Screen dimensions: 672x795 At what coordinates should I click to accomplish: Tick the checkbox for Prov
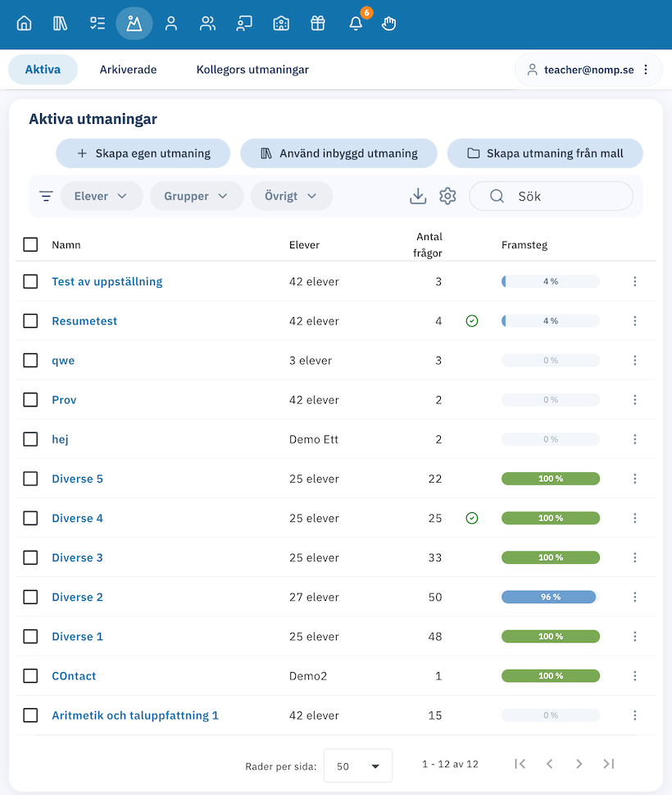(30, 400)
